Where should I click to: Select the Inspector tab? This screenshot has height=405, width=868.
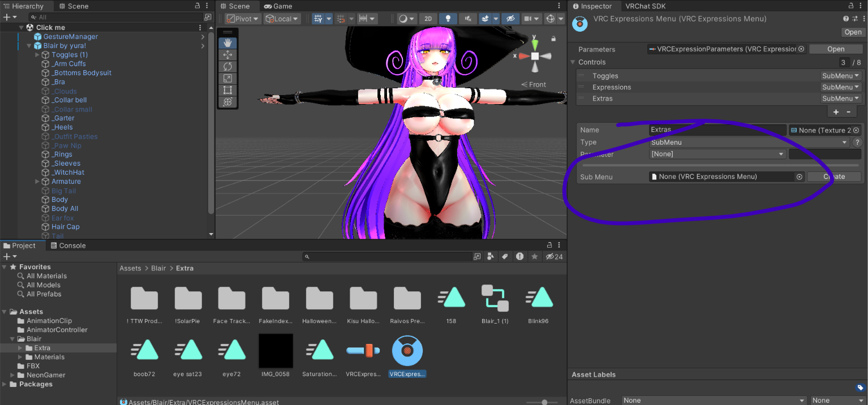[592, 6]
